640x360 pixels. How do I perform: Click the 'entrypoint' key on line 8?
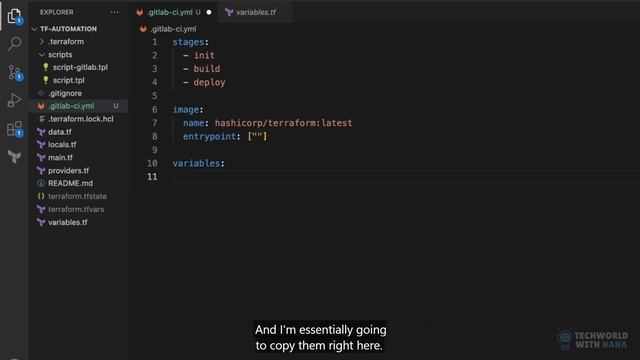tap(209, 136)
